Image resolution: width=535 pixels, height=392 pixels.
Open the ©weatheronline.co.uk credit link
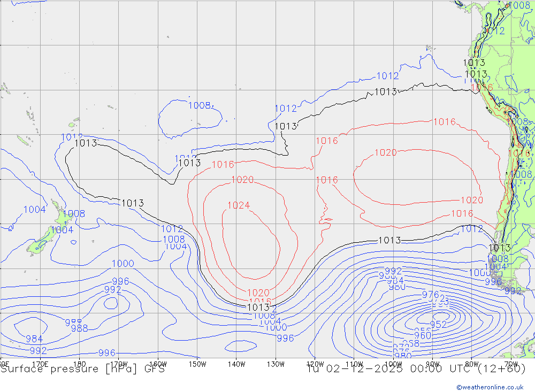(490, 387)
